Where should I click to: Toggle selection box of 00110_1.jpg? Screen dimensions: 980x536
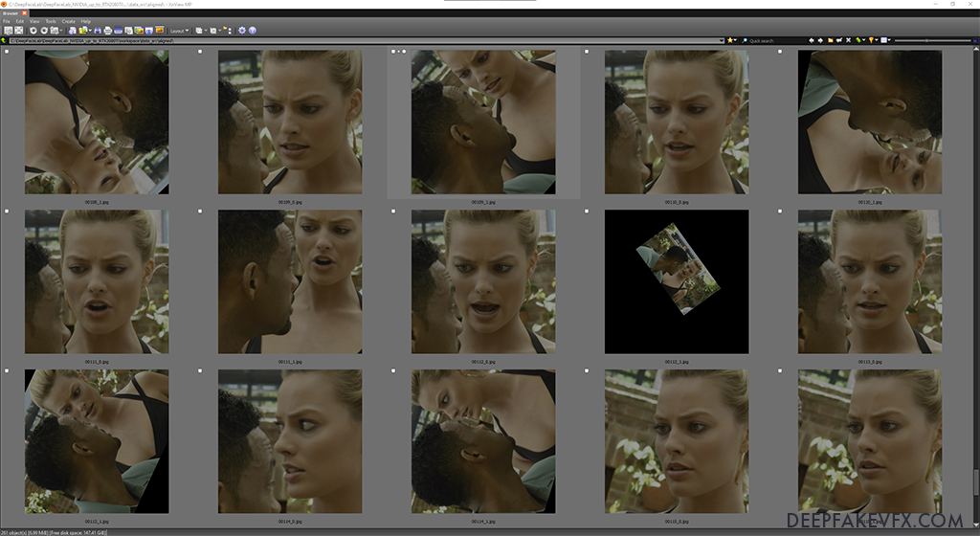(780, 52)
